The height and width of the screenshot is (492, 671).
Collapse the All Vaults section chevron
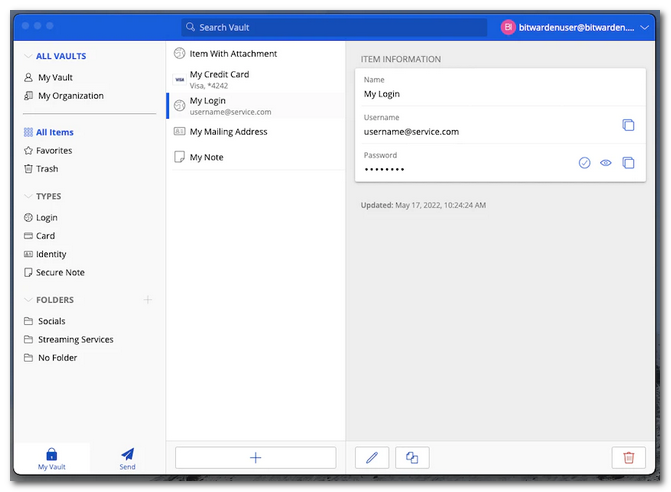click(x=28, y=56)
